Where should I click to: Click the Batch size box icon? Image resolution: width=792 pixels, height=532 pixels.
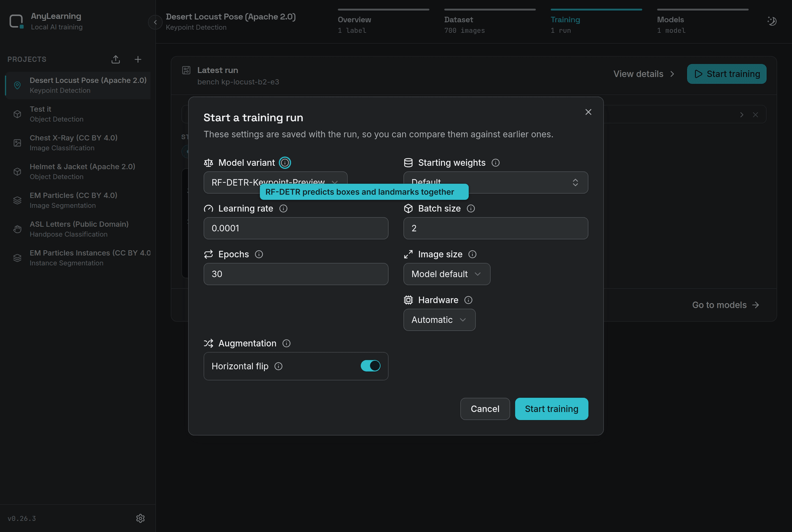click(x=408, y=209)
